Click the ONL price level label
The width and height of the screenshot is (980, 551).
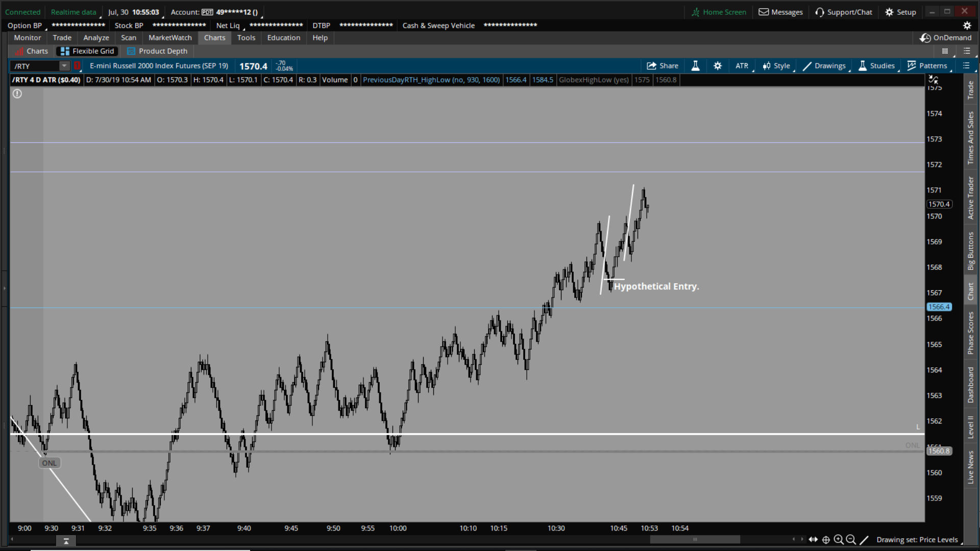coord(50,463)
